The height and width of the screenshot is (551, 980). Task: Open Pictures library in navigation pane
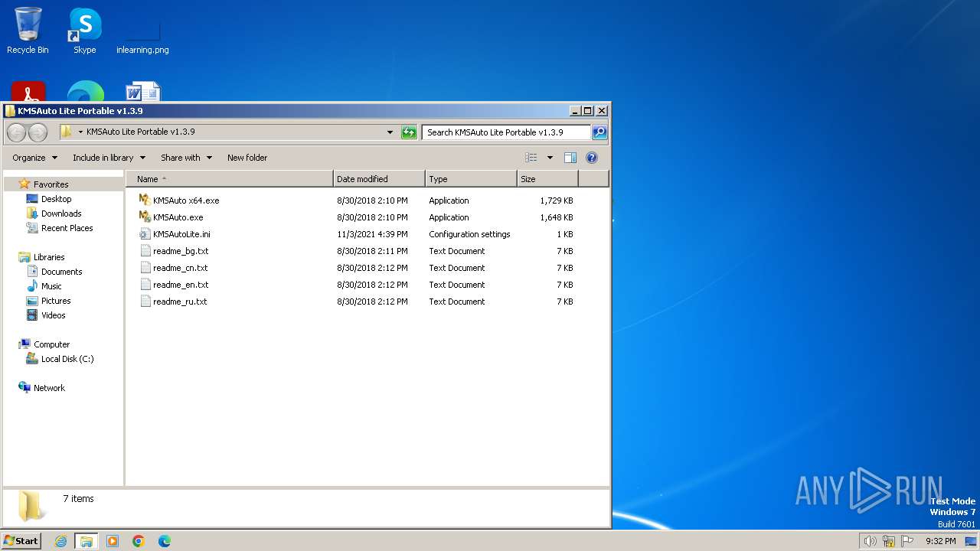coord(56,301)
